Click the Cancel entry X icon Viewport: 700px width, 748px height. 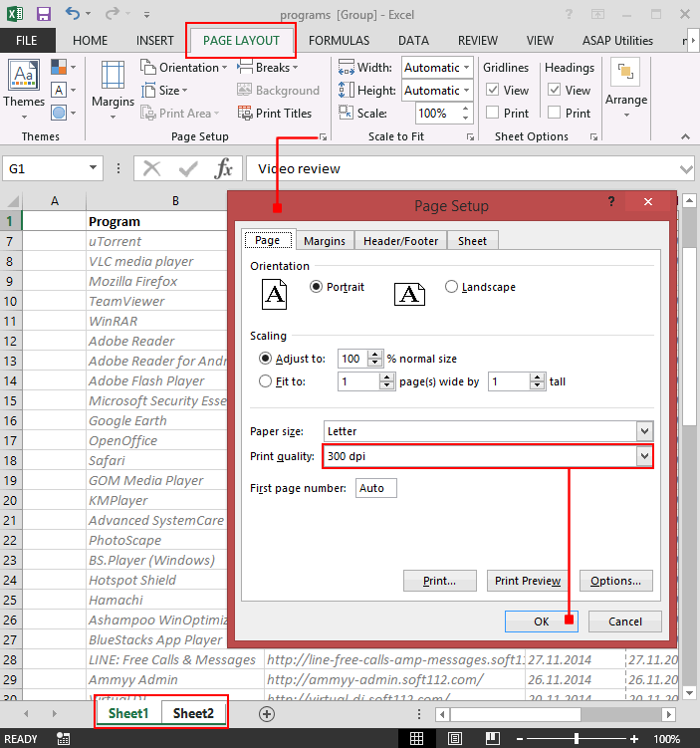pos(151,168)
